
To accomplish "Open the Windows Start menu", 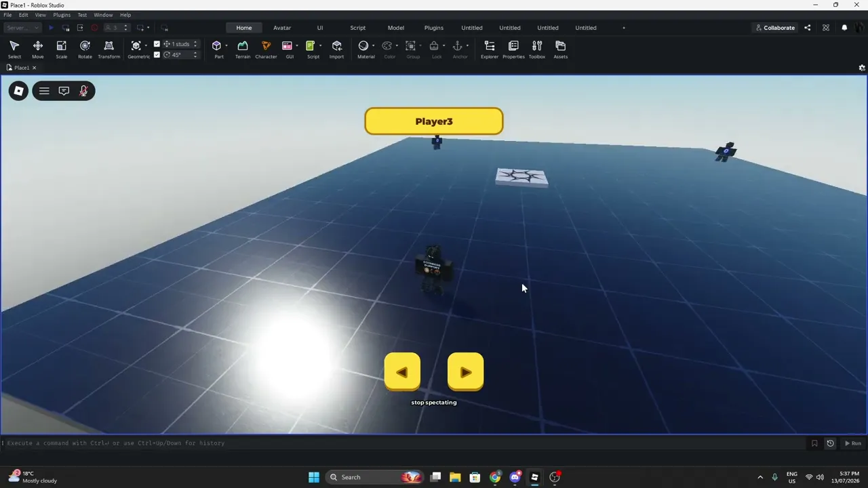I will coord(314,477).
